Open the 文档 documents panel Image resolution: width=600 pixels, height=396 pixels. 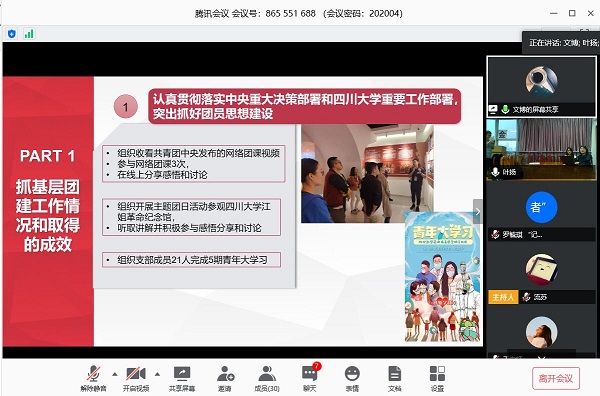(x=395, y=373)
